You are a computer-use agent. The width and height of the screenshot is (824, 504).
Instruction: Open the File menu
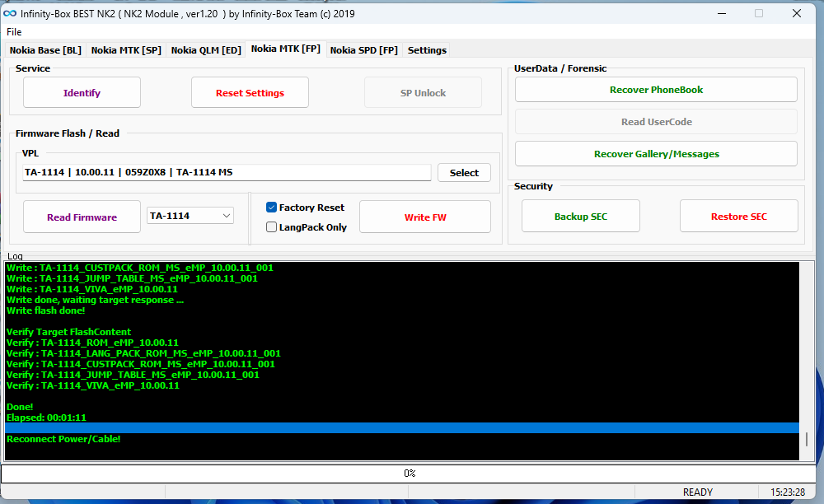pyautogui.click(x=14, y=31)
